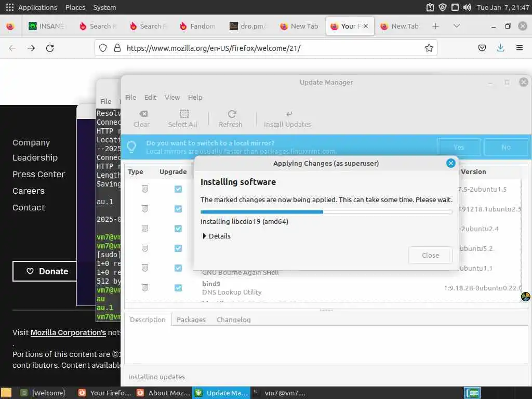Viewport: 532px width, 399px height.
Task: Switch to About Mozilla window in taskbar
Action: click(x=164, y=393)
